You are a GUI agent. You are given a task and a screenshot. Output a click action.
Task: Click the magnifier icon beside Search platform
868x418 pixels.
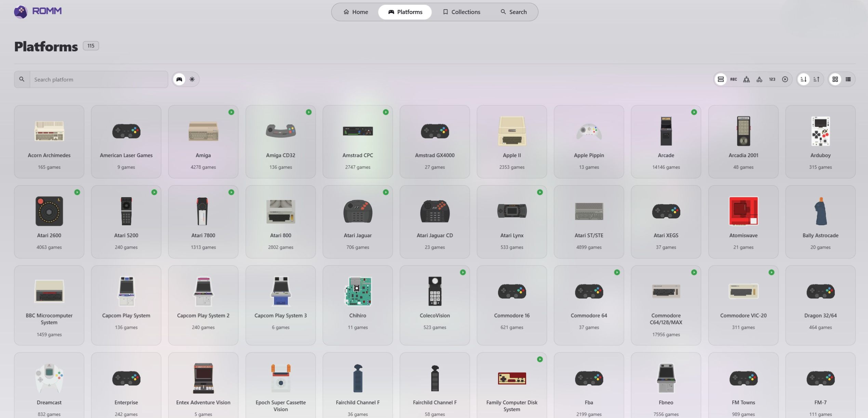(x=22, y=79)
